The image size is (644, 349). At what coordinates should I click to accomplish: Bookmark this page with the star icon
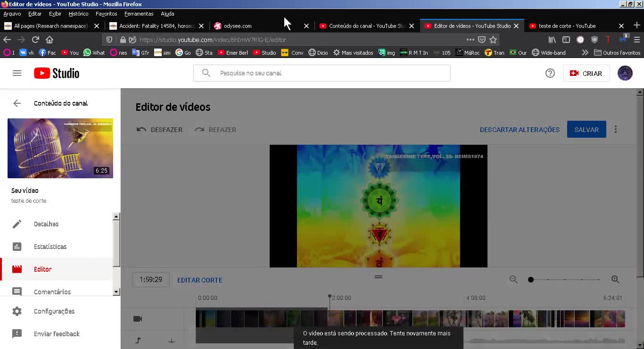pos(493,40)
